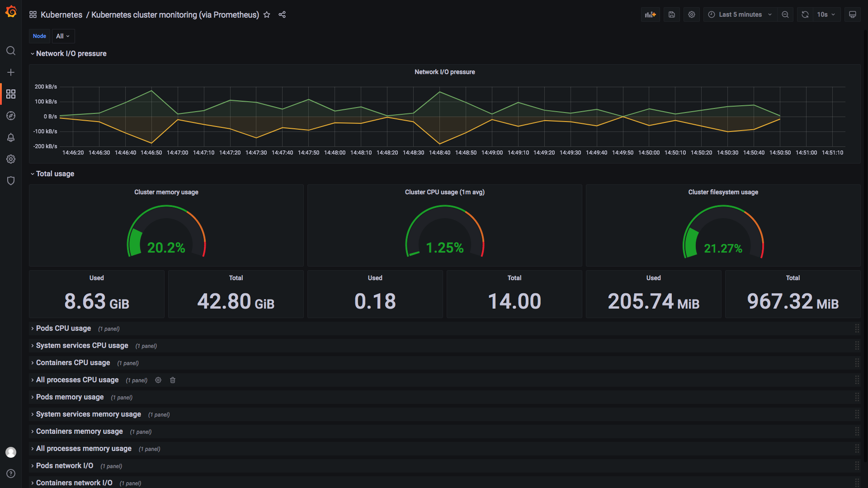Expand the Containers memory usage row
The image size is (868, 488).
pyautogui.click(x=76, y=432)
